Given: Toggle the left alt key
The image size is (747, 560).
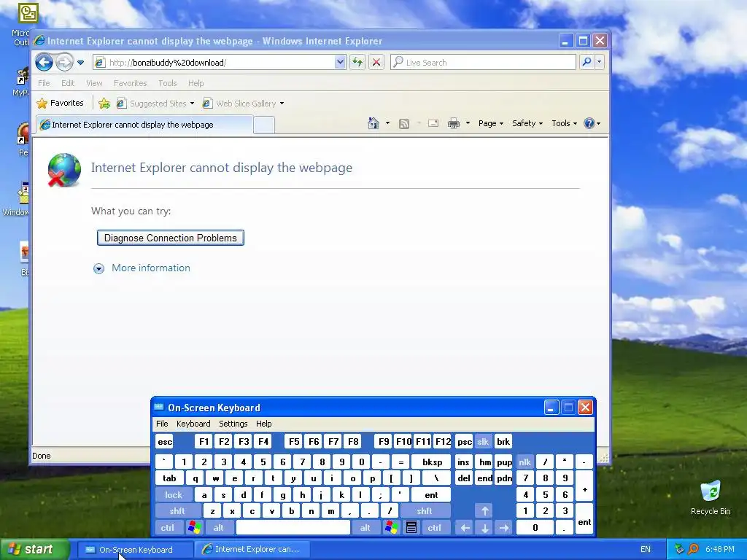Looking at the screenshot, I should tap(219, 528).
